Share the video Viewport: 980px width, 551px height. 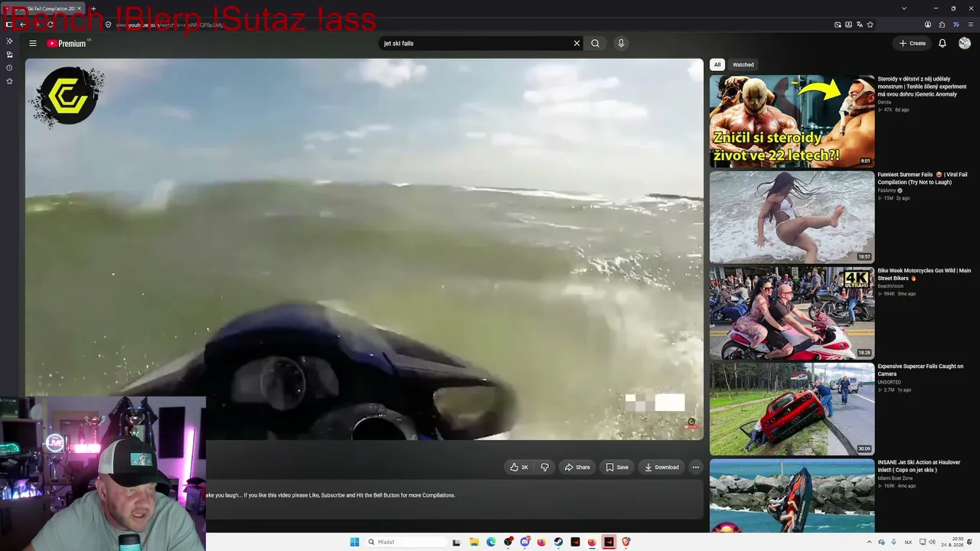click(x=577, y=467)
